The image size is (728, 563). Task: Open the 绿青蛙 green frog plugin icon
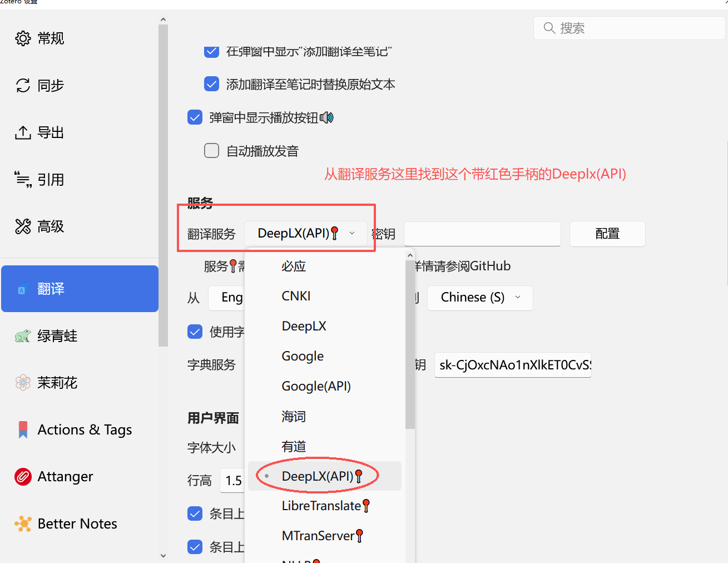(x=23, y=336)
